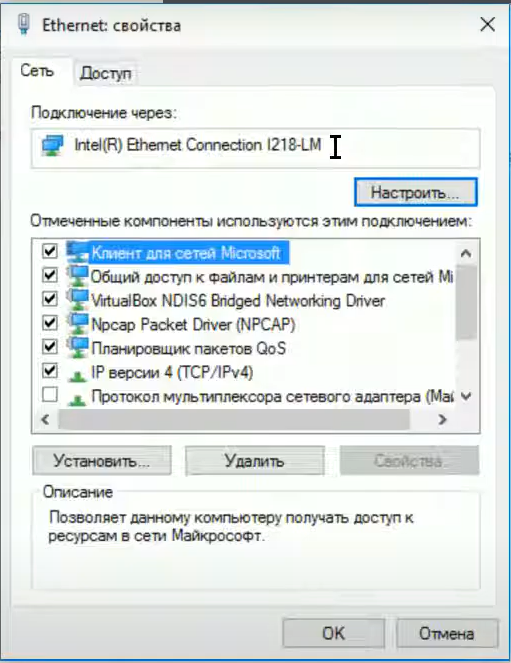Click the Npcap Packet Driver icon
This screenshot has width=511, height=663.
coord(78,324)
